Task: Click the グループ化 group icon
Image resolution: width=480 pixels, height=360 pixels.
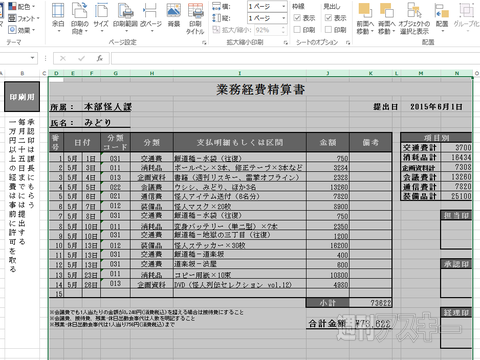Action: tap(466, 11)
